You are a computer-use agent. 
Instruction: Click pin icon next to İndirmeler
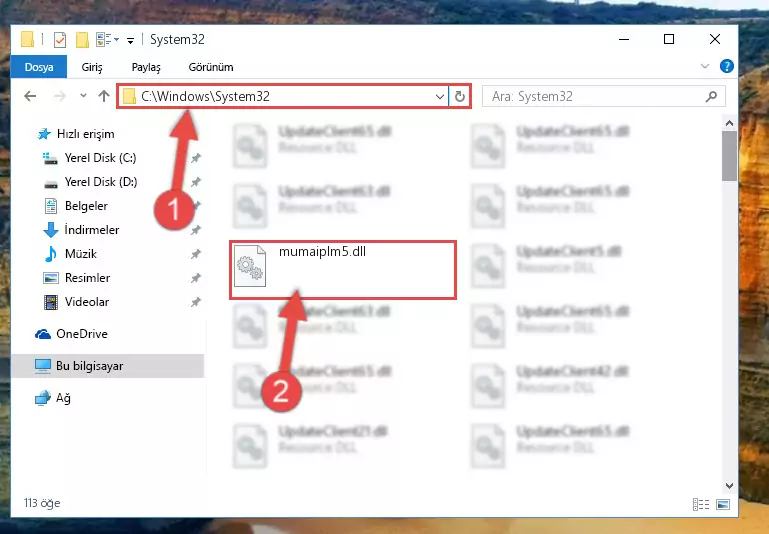(196, 230)
